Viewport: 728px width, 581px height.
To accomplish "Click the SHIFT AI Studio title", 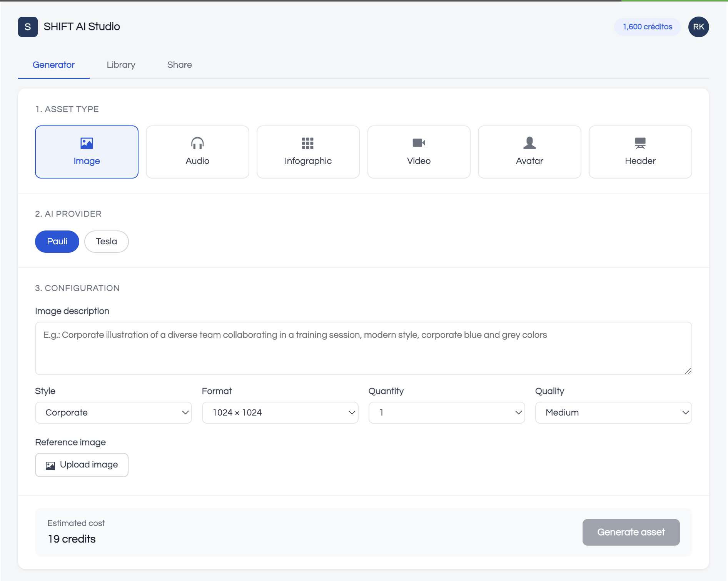I will click(x=82, y=27).
